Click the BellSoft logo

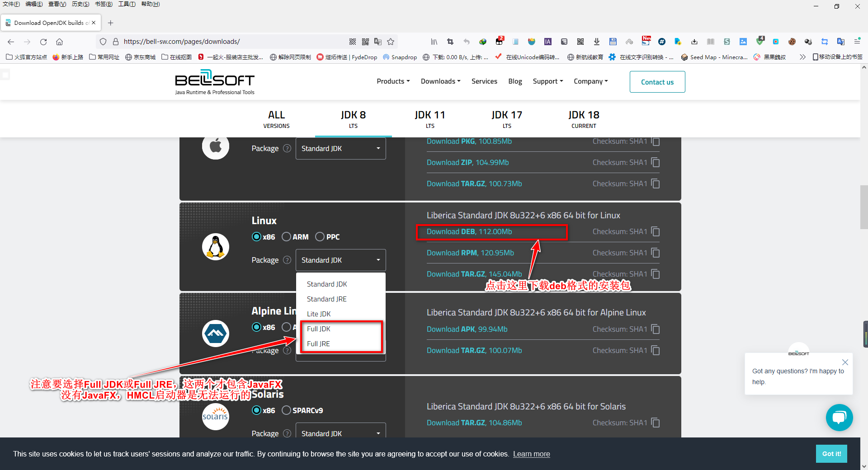tap(215, 82)
